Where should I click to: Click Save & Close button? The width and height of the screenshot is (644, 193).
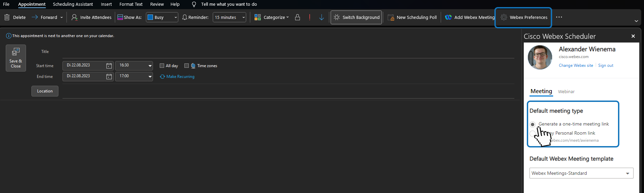point(16,58)
